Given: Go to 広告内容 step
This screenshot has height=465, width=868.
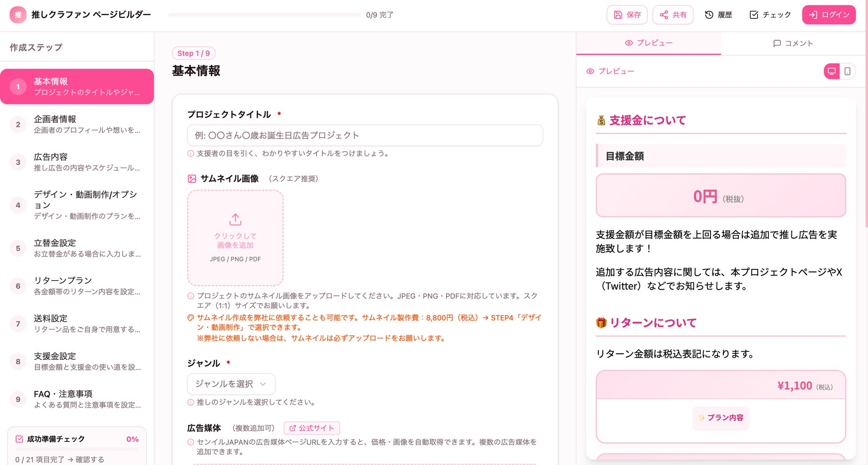Looking at the screenshot, I should click(x=77, y=162).
